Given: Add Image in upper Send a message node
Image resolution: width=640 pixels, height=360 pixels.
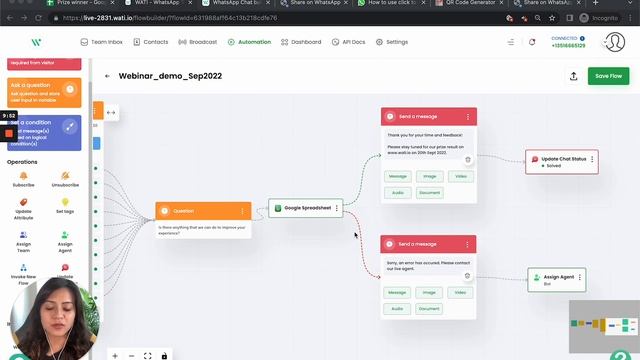Looking at the screenshot, I should [429, 176].
